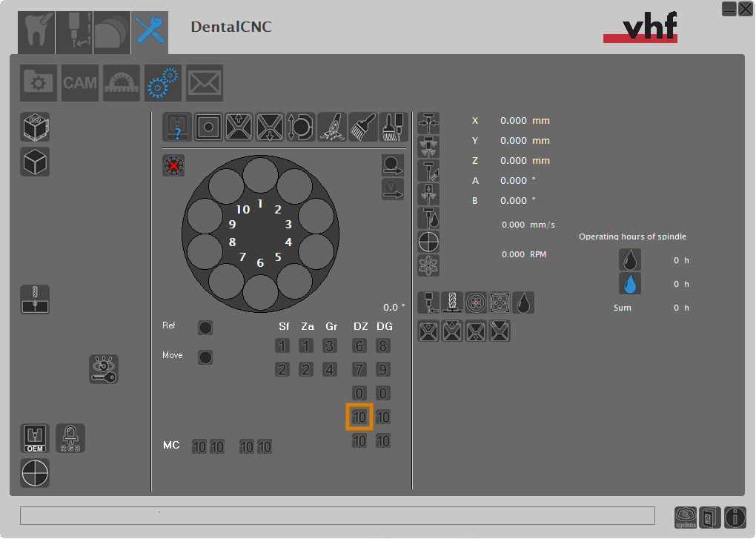Open the CAM settings subtab
This screenshot has width=756, height=539.
pyautogui.click(x=80, y=83)
